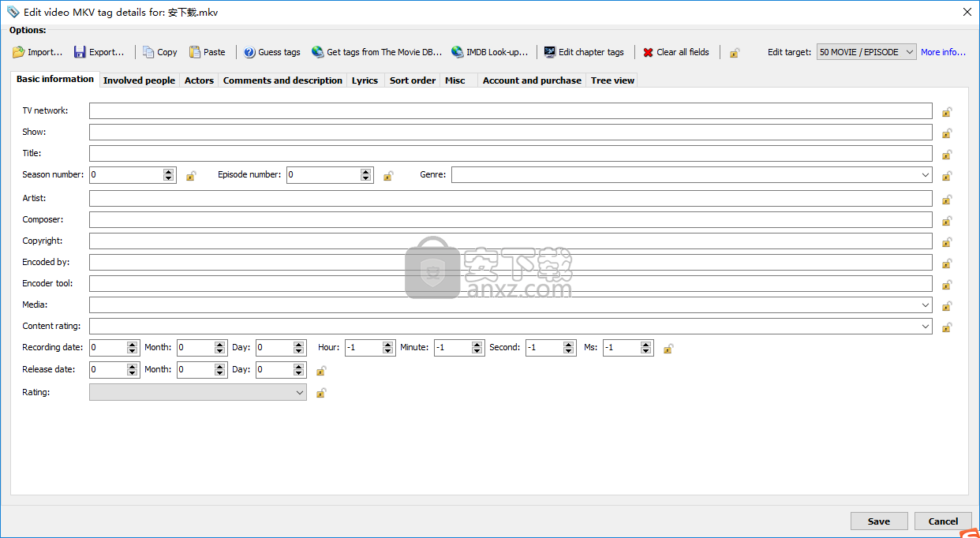Get tags from The Movie DB
The image size is (980, 538).
tap(377, 52)
